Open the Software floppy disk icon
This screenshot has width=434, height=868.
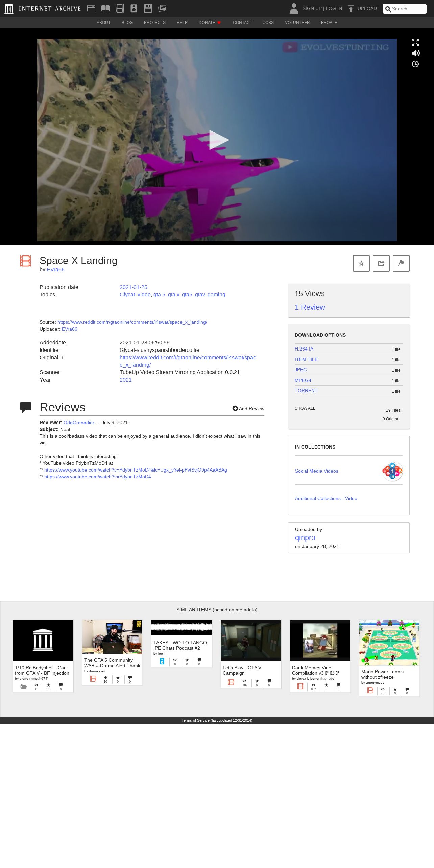[148, 8]
